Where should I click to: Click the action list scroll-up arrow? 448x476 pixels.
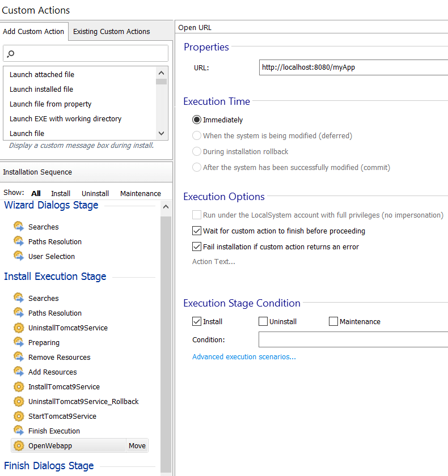161,73
